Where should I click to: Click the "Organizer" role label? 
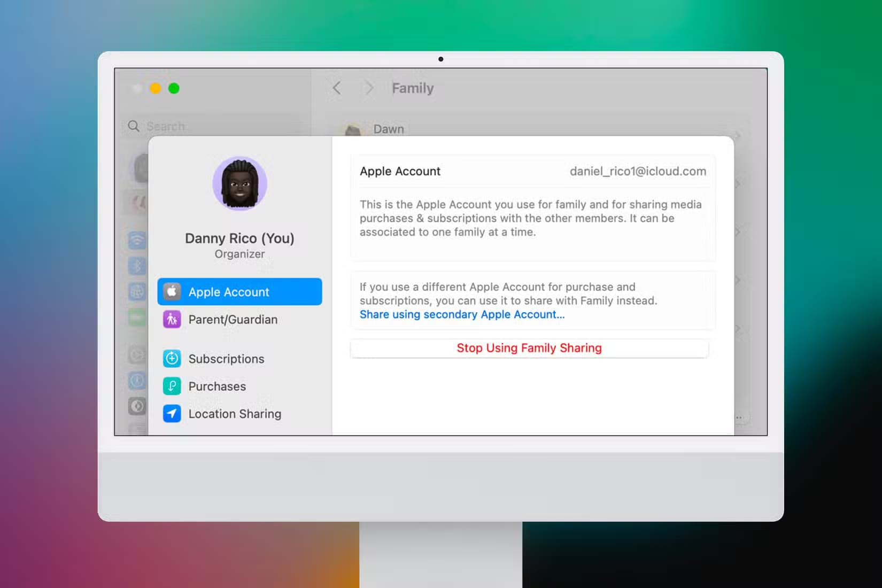pyautogui.click(x=239, y=254)
